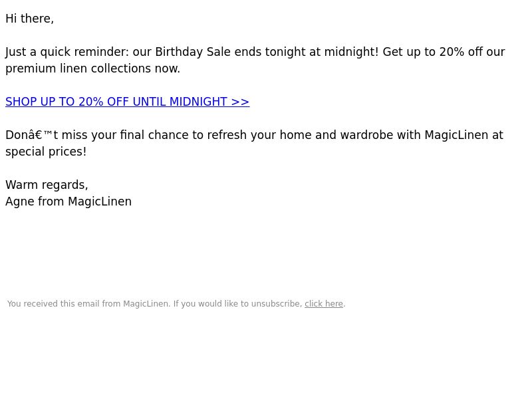This screenshot has width=532, height=399.
Task: Click the unsubscribe 'click here' link
Action: click(324, 304)
